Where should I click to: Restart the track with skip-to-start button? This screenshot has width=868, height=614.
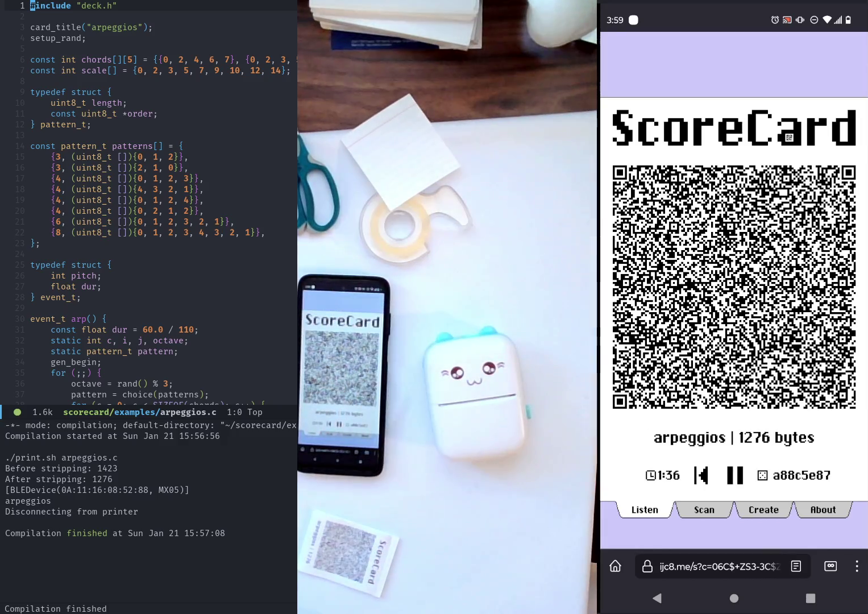pyautogui.click(x=701, y=475)
